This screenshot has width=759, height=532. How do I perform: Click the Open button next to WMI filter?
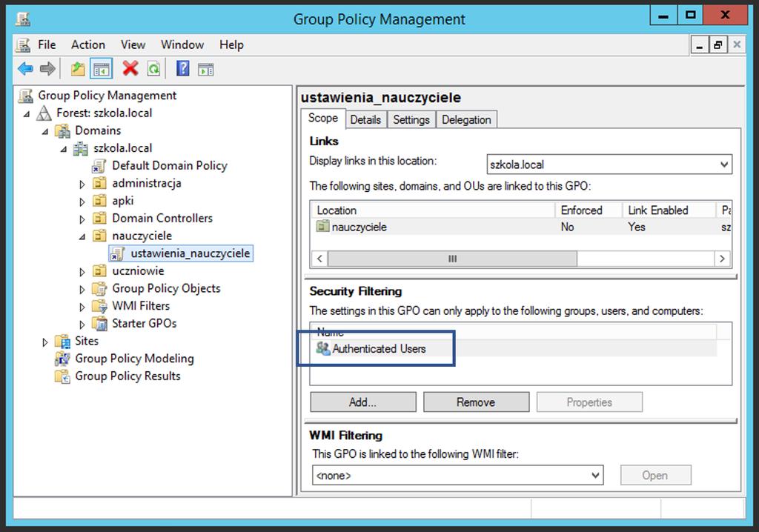pos(655,476)
